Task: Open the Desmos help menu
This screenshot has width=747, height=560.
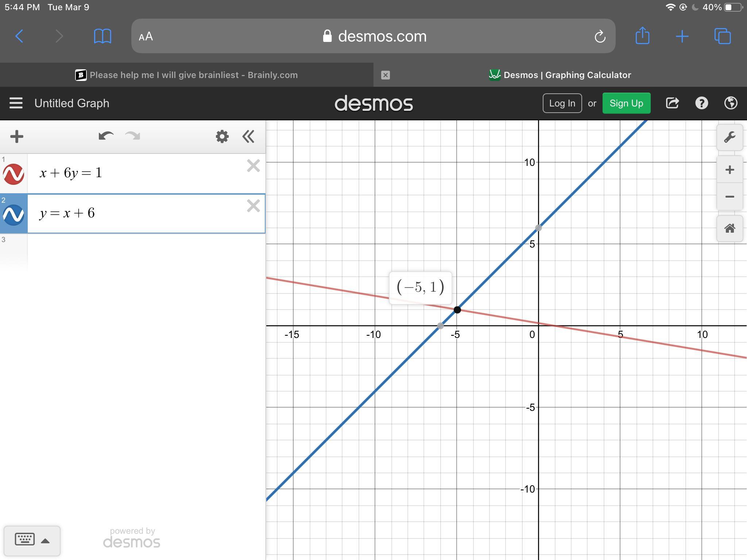Action: (701, 103)
